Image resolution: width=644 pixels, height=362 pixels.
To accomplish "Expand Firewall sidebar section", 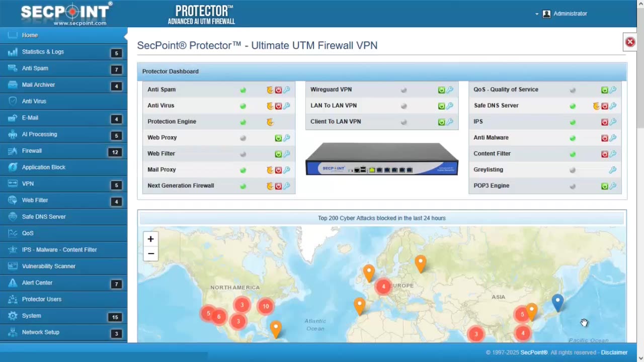I will pos(63,151).
